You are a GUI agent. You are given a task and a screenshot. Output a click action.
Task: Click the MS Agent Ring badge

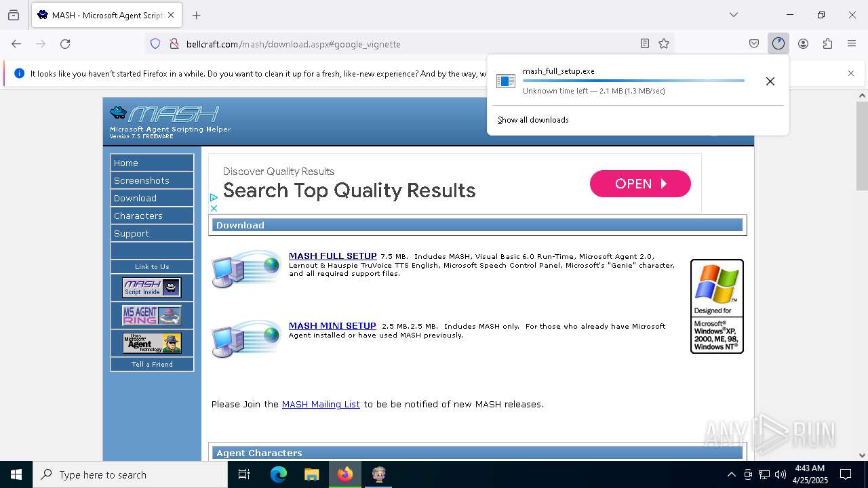152,315
